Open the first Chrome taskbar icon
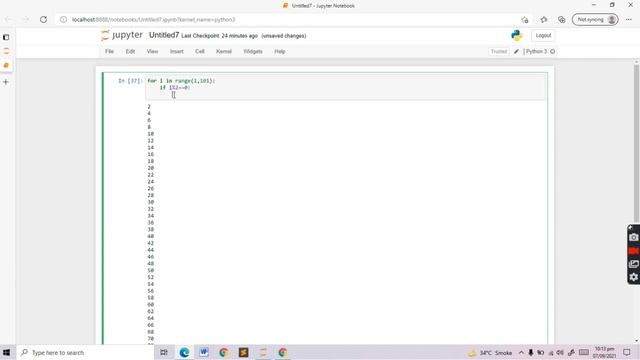This screenshot has width=640, height=360. click(223, 352)
